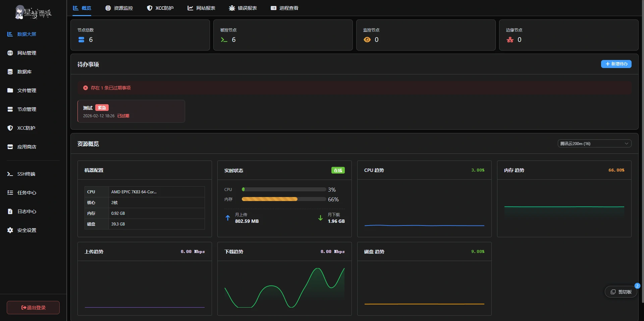Expand server list via dropdown chevron arrow
644x321 pixels.
click(x=626, y=144)
